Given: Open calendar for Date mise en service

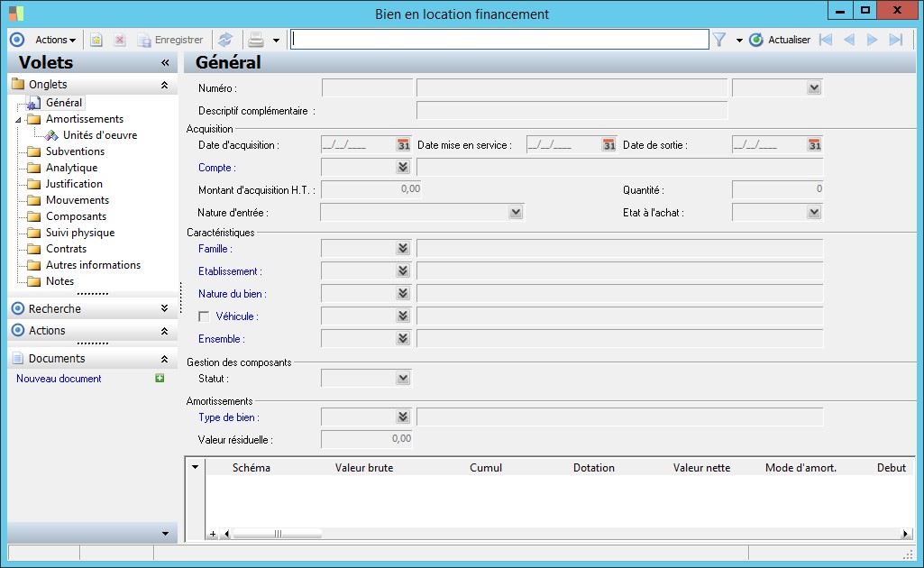Looking at the screenshot, I should pos(608,145).
